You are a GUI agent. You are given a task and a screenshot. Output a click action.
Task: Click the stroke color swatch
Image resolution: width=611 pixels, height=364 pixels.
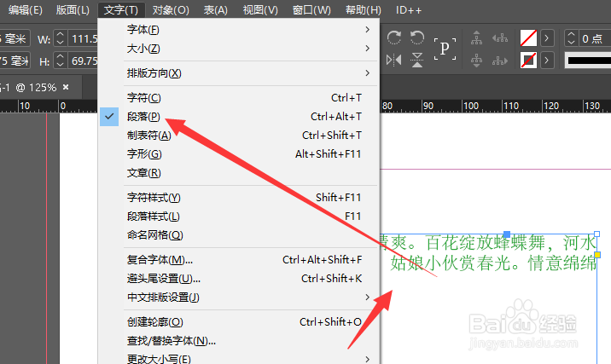(528, 61)
